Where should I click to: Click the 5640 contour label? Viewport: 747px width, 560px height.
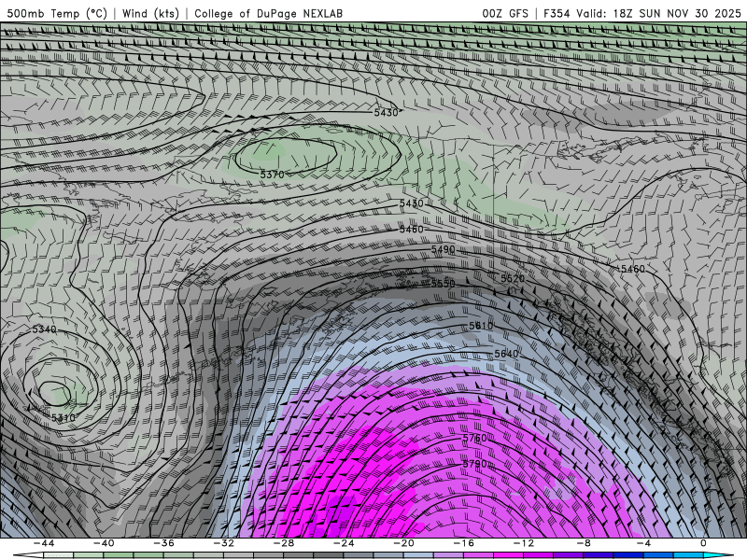506,354
